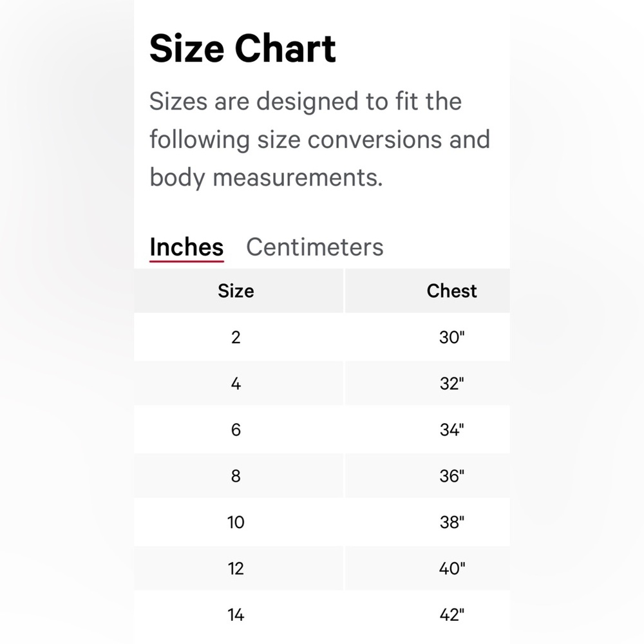Click the size conversions description text
644x644 pixels.
point(319,139)
